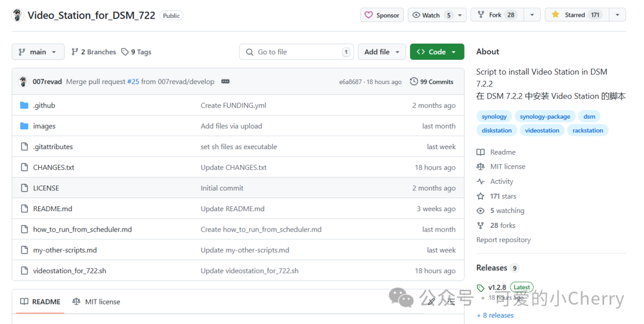Click the book icon next to Readme
Screen dimensions: 644x324
point(481,152)
